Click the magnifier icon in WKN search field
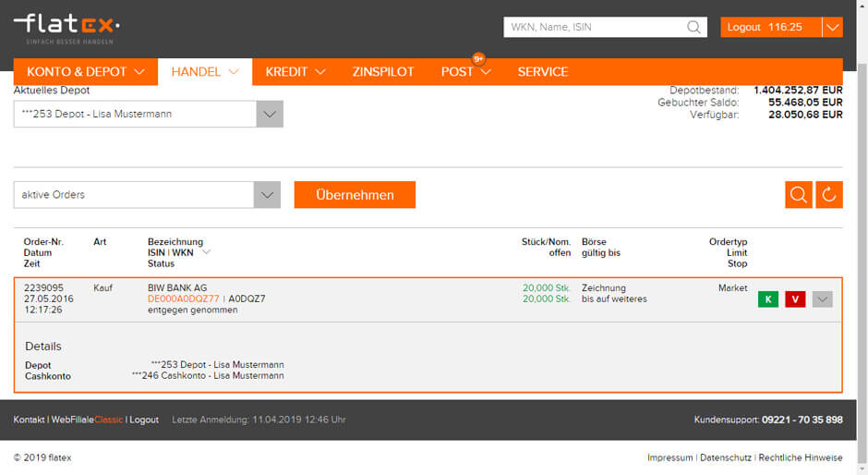The height and width of the screenshot is (475, 868). [693, 27]
